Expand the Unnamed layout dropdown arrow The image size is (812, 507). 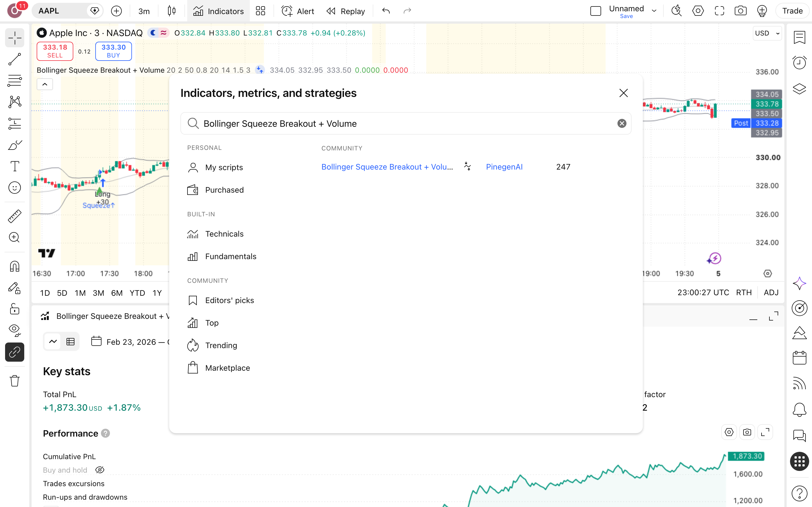654,11
